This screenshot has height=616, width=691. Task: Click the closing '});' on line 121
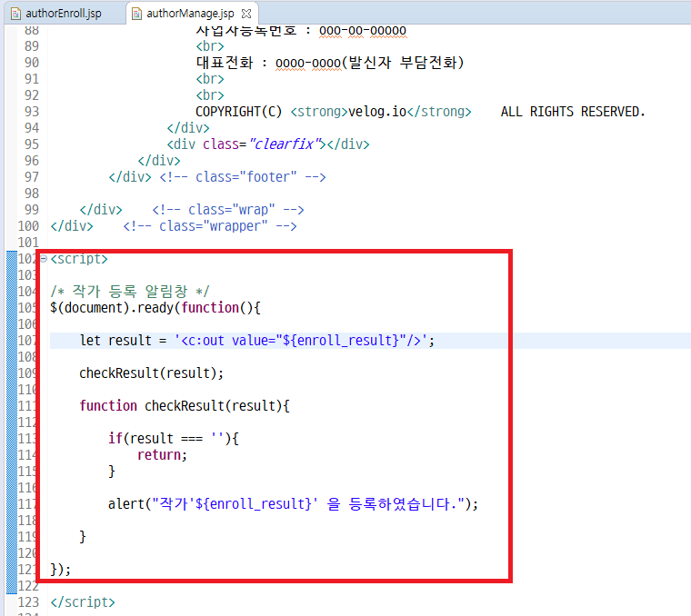[x=60, y=570]
